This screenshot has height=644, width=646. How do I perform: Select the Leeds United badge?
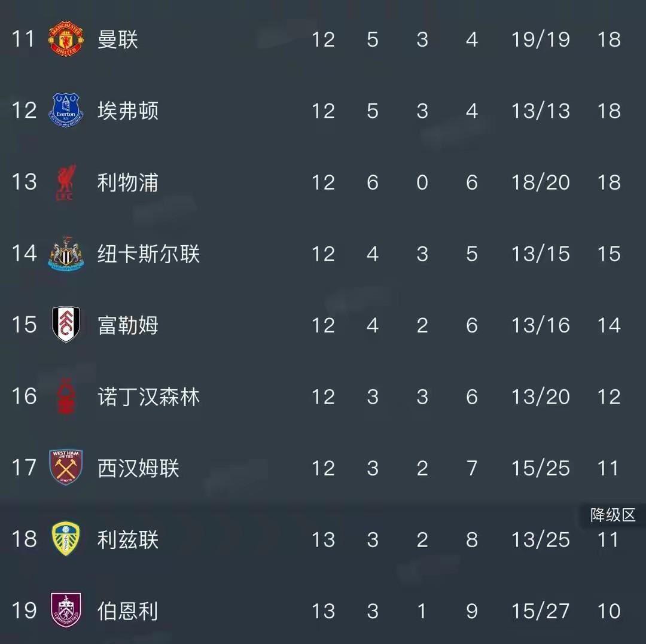[x=66, y=539]
